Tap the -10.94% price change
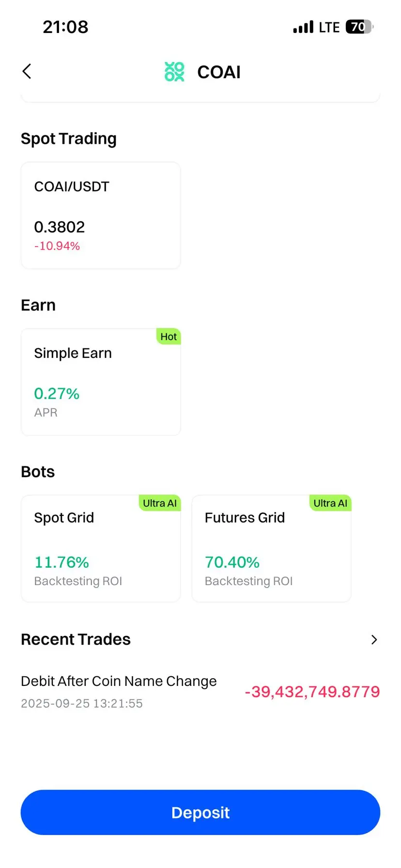 (57, 246)
